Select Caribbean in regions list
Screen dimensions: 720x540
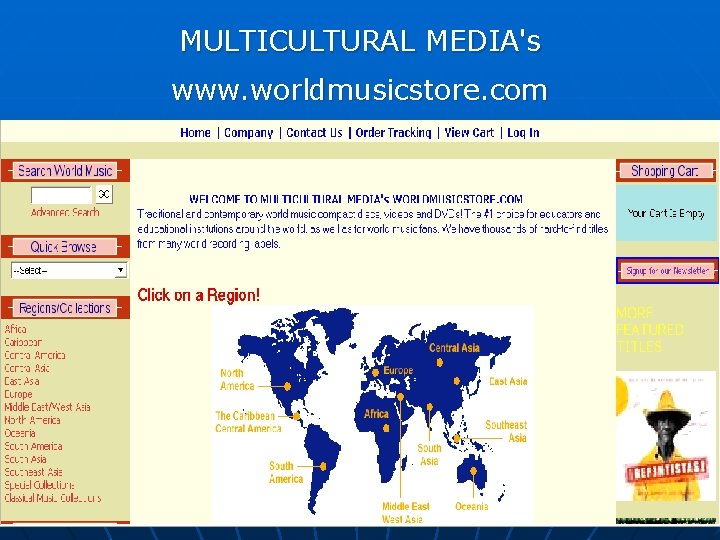(x=23, y=342)
